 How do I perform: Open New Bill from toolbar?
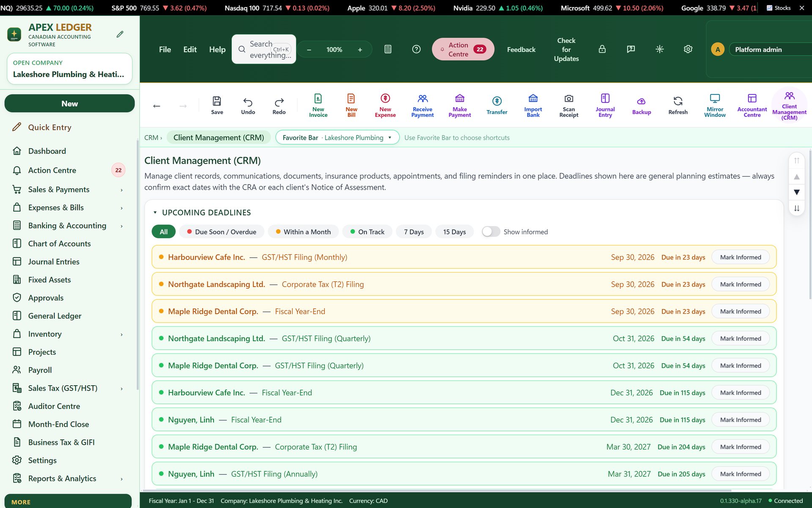tap(351, 105)
